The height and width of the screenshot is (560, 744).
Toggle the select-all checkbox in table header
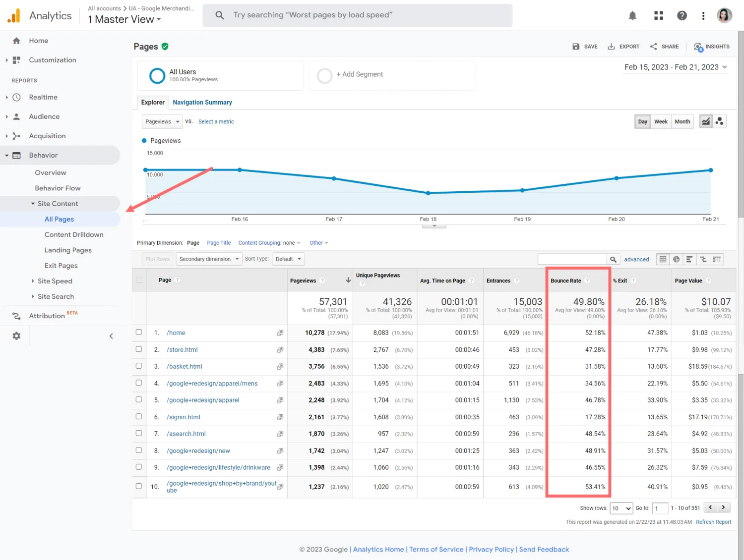pyautogui.click(x=139, y=280)
